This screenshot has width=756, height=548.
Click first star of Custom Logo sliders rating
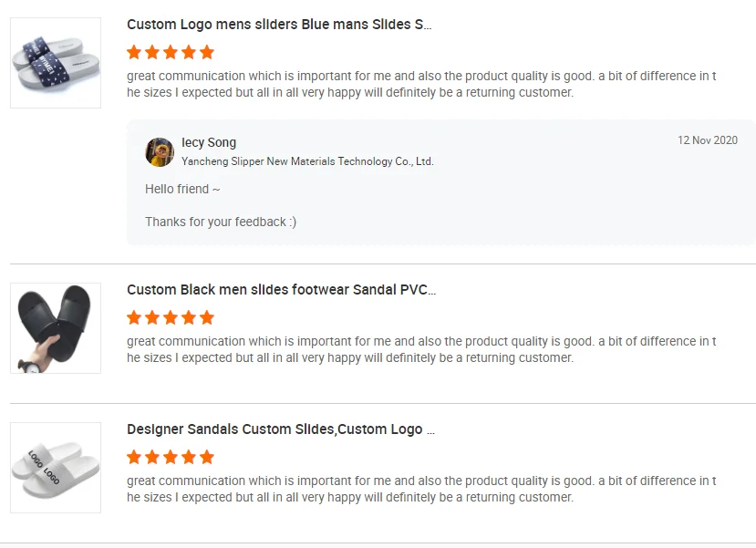point(134,52)
